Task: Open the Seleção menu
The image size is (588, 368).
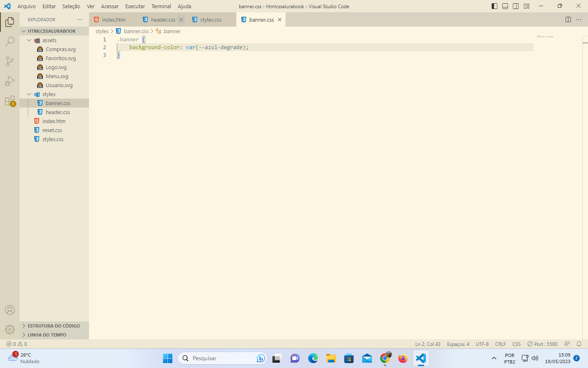Action: 71,6
